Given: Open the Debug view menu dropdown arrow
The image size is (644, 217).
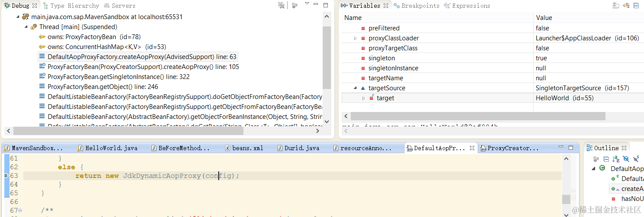Looking at the screenshot, I should coord(307,3).
